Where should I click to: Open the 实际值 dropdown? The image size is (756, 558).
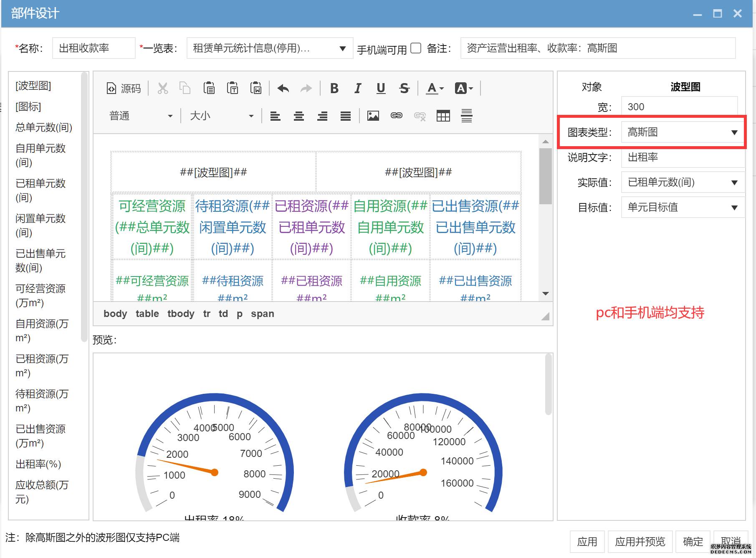[683, 183]
